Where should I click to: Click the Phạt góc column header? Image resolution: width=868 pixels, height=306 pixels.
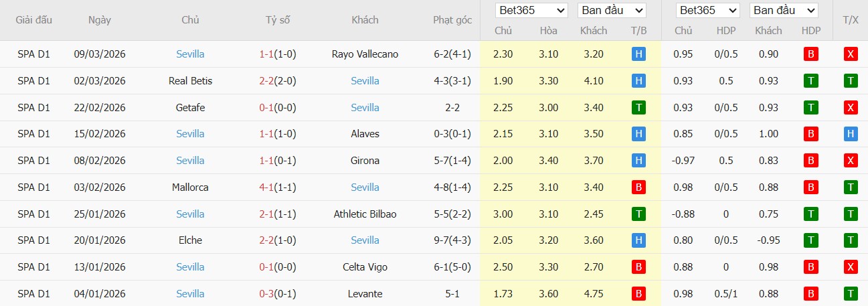coord(452,20)
